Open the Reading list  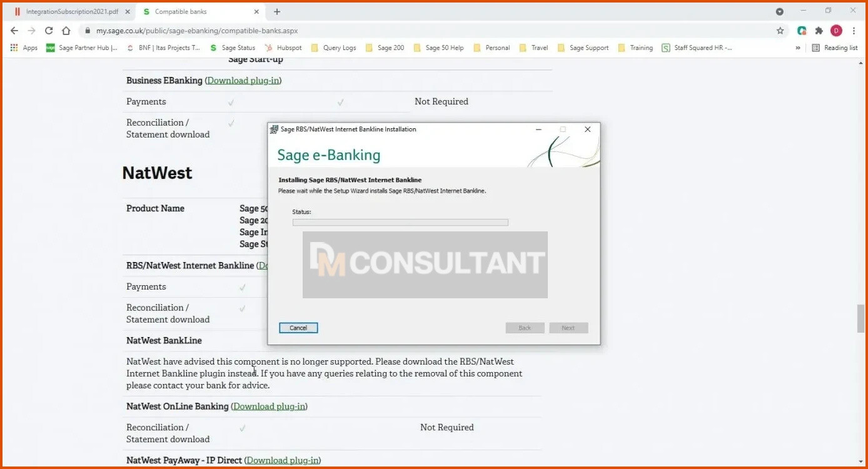coord(834,48)
